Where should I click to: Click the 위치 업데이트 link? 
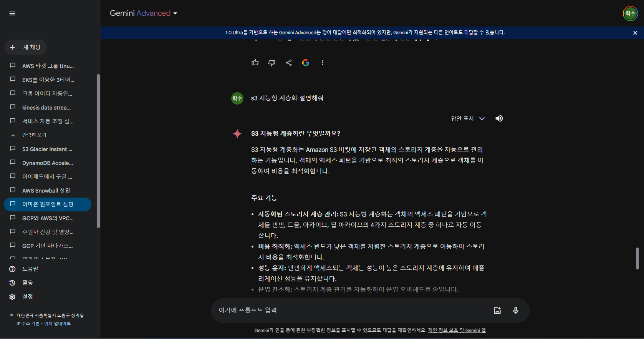[57, 324]
